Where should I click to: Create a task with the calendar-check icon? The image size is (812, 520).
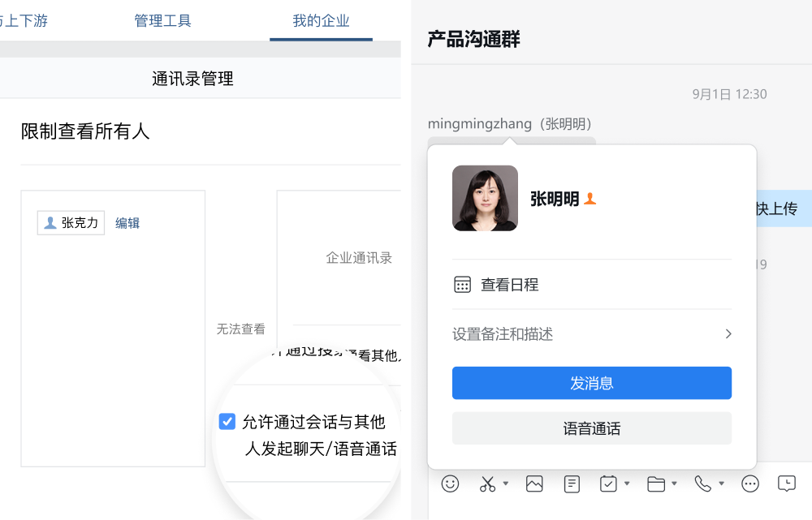point(608,483)
